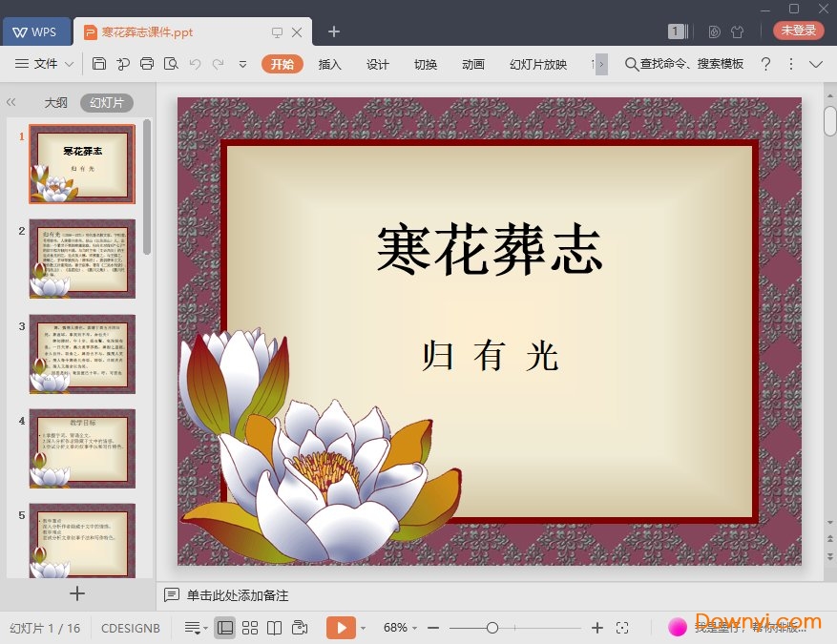Open Print Preview

(x=172, y=63)
